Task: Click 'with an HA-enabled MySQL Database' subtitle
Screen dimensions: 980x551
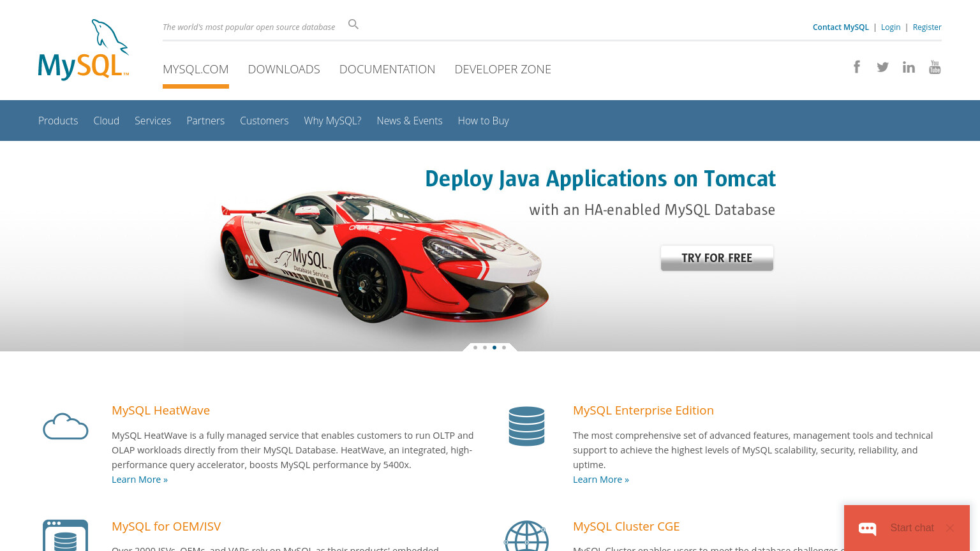Action: pos(652,210)
